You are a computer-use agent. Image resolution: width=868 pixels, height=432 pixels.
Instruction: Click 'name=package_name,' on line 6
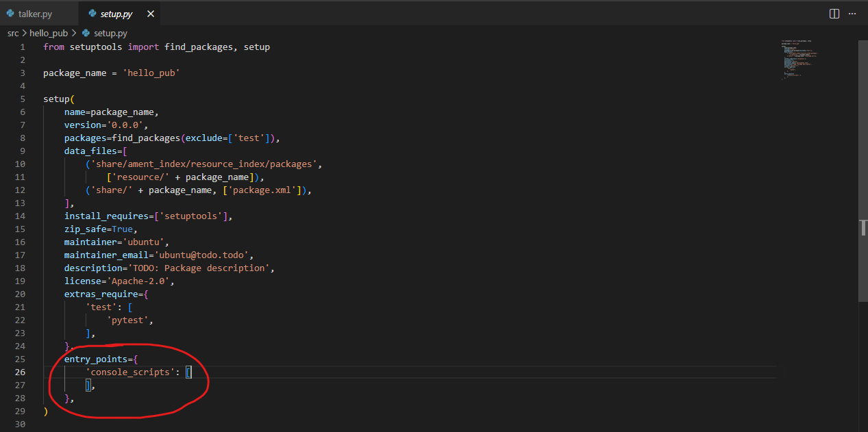(x=112, y=112)
